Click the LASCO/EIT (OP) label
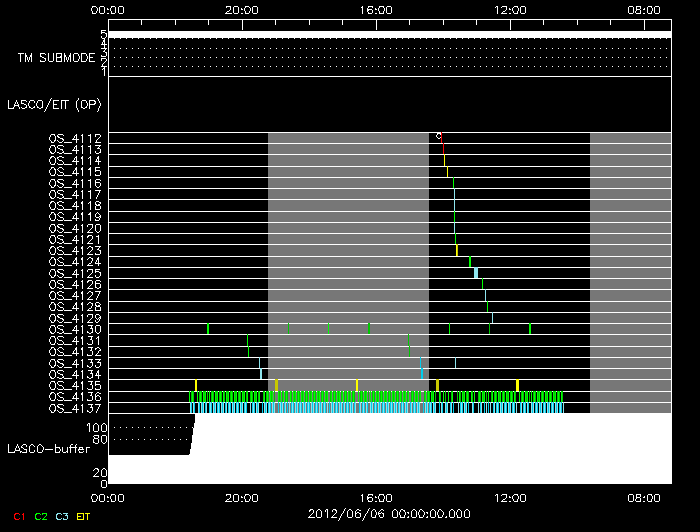 (x=54, y=105)
